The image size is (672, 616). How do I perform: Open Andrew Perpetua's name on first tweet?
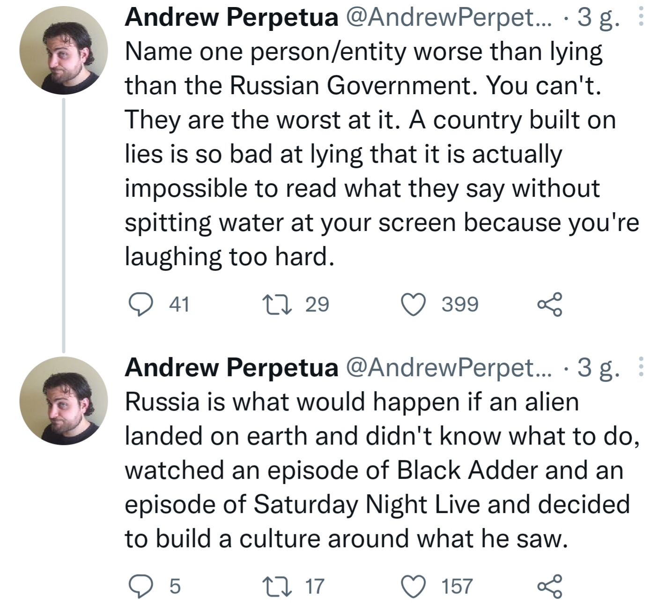tap(231, 18)
